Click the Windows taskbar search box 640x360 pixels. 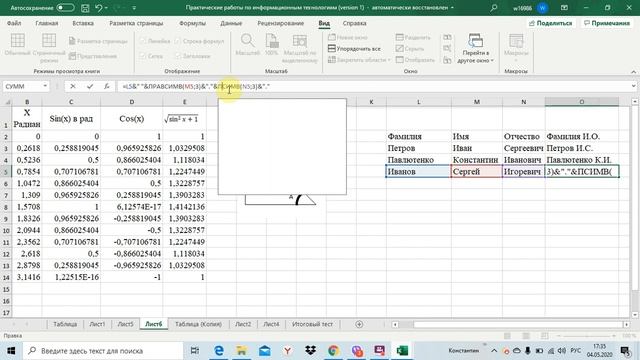(x=103, y=351)
